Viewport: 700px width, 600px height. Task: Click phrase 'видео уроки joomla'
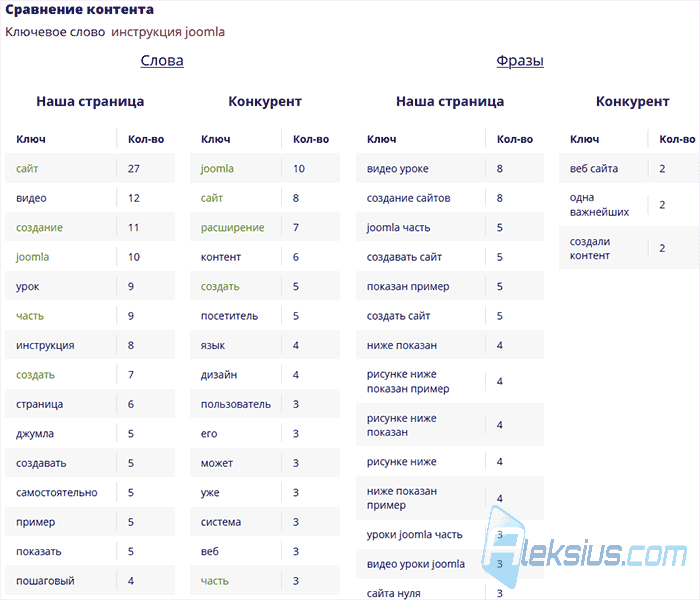(x=416, y=564)
